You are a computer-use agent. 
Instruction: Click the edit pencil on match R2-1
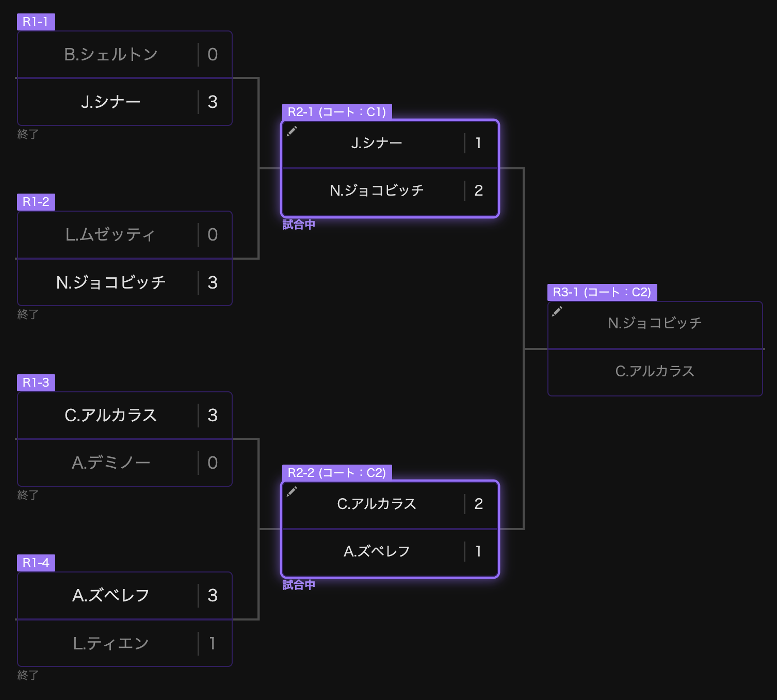click(292, 131)
